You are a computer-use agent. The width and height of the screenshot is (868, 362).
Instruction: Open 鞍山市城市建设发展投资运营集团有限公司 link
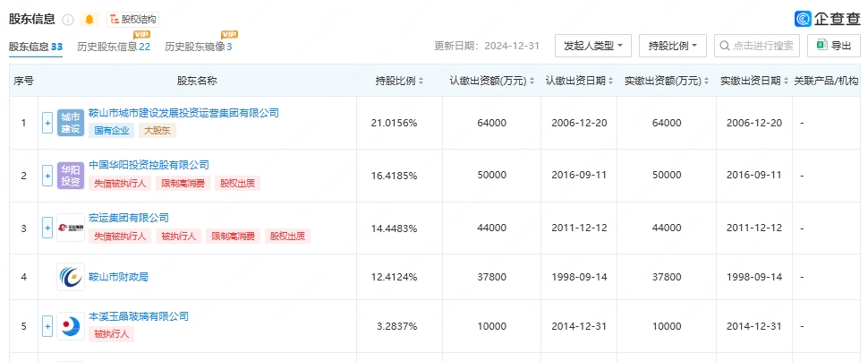click(x=183, y=113)
